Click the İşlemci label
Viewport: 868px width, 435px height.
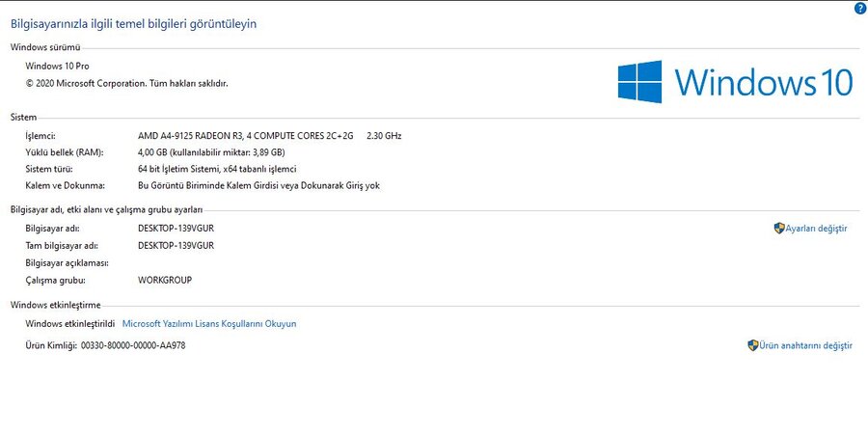pyautogui.click(x=41, y=136)
